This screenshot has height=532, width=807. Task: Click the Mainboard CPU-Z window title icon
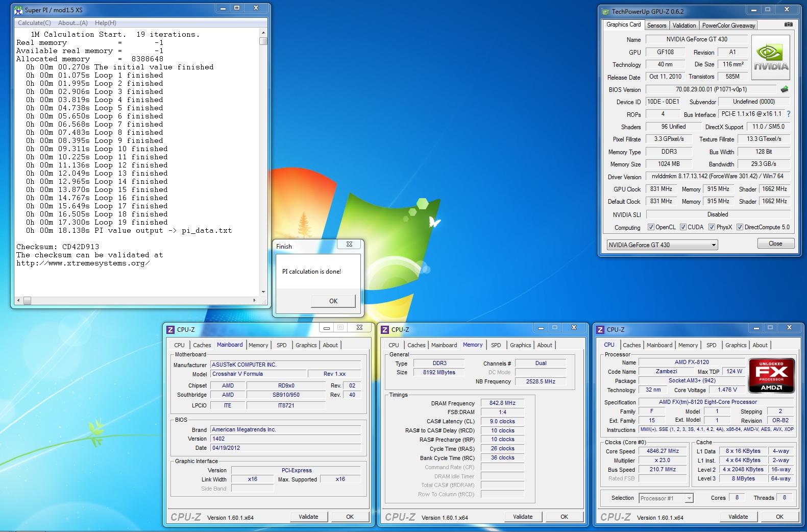[171, 330]
